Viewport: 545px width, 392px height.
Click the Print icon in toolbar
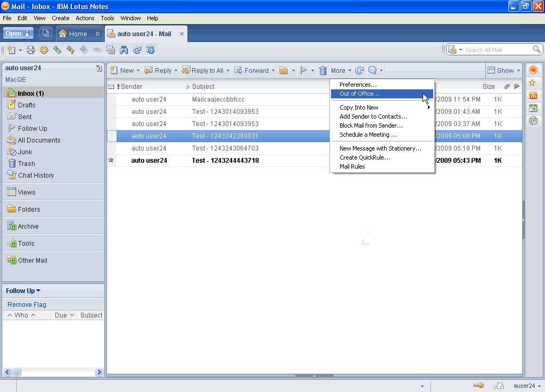click(x=30, y=50)
